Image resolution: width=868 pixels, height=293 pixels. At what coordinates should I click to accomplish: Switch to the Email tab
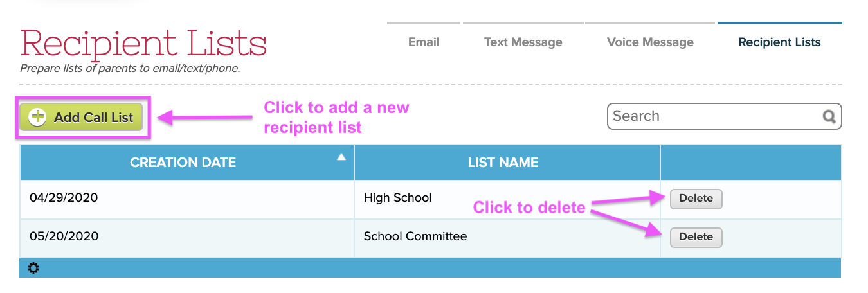[424, 42]
